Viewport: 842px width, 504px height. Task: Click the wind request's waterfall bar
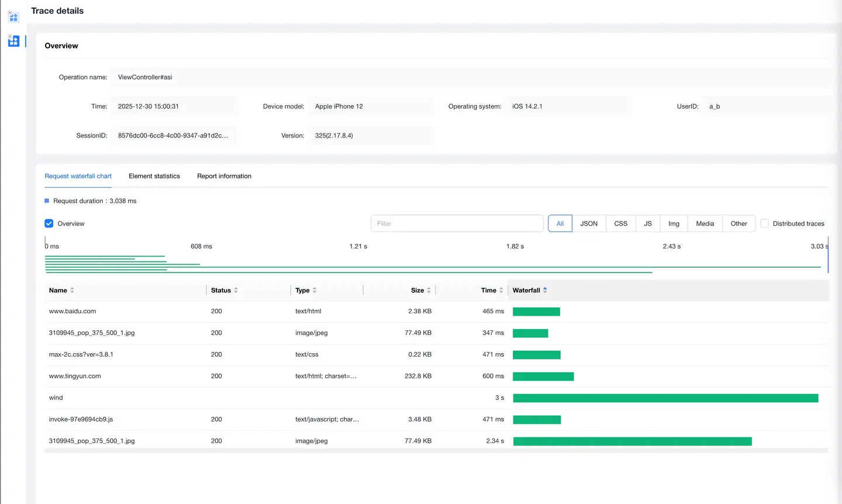[x=665, y=398]
